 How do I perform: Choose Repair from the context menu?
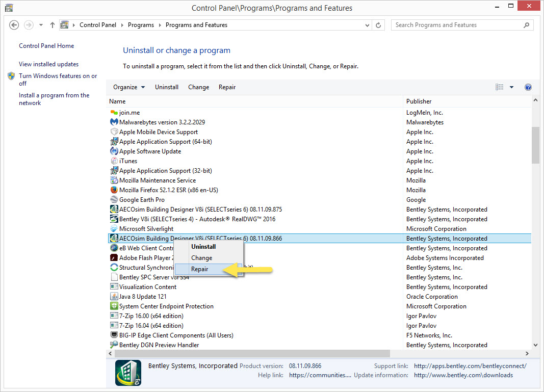point(208,269)
